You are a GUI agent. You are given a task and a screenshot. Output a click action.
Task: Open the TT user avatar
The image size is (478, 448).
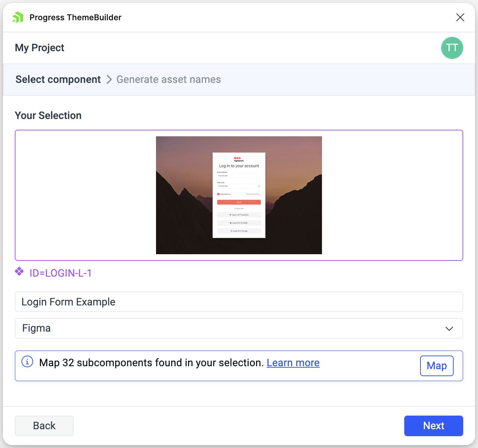452,48
